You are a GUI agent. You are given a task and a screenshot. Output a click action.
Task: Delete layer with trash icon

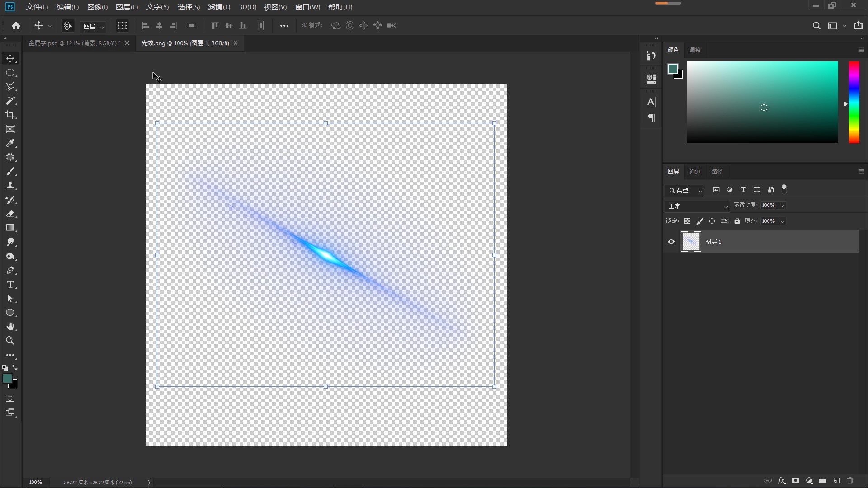(850, 480)
